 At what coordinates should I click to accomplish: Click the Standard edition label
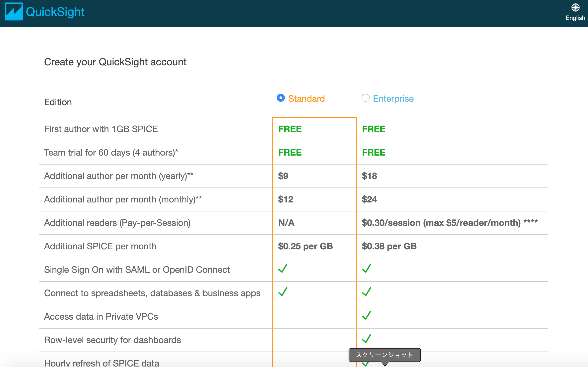click(x=306, y=98)
